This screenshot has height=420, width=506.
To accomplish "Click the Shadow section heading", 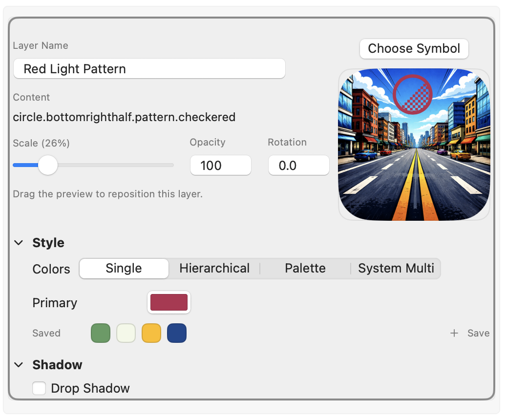I will (x=58, y=365).
